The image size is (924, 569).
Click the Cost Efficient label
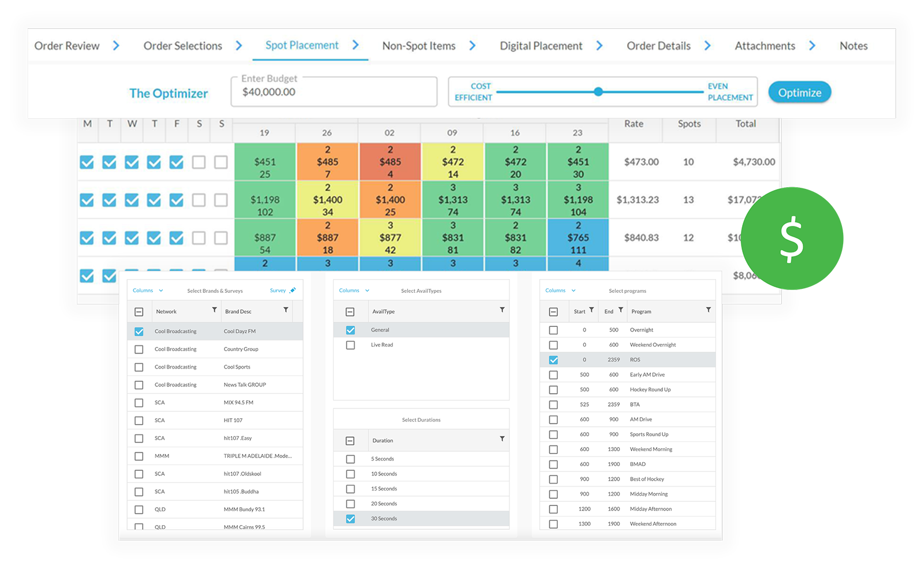tap(474, 92)
